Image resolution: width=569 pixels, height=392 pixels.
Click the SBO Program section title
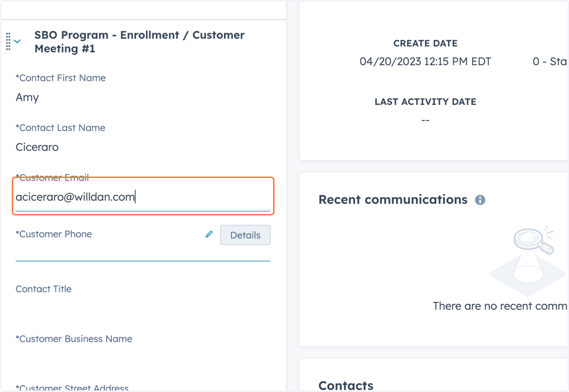[139, 42]
